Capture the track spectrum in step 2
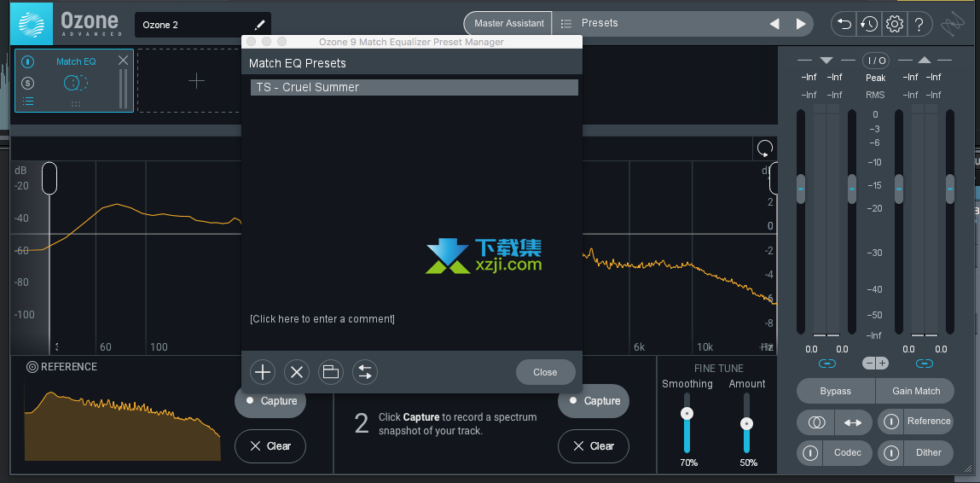This screenshot has width=980, height=483. click(x=594, y=401)
